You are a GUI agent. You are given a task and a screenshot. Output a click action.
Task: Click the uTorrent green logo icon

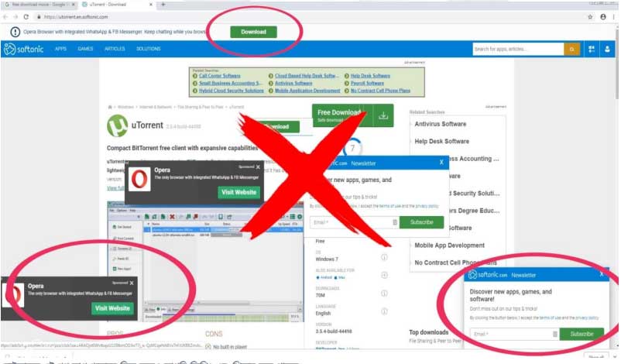click(x=118, y=125)
